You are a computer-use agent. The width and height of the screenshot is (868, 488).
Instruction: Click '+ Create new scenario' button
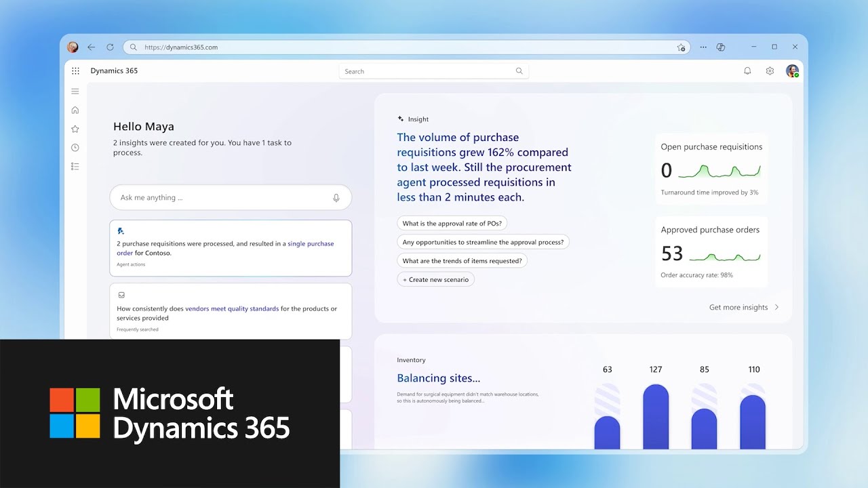coord(435,279)
